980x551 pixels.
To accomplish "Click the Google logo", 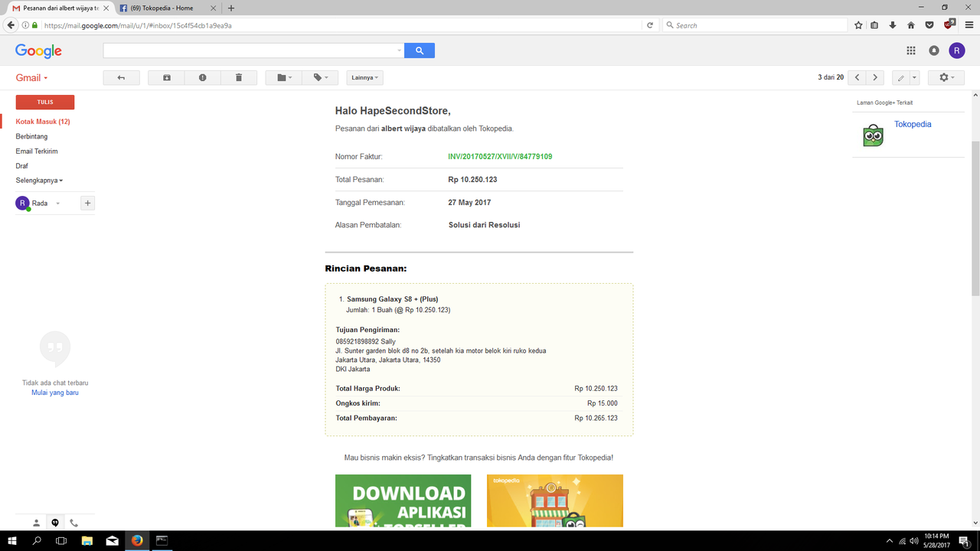I will (38, 51).
